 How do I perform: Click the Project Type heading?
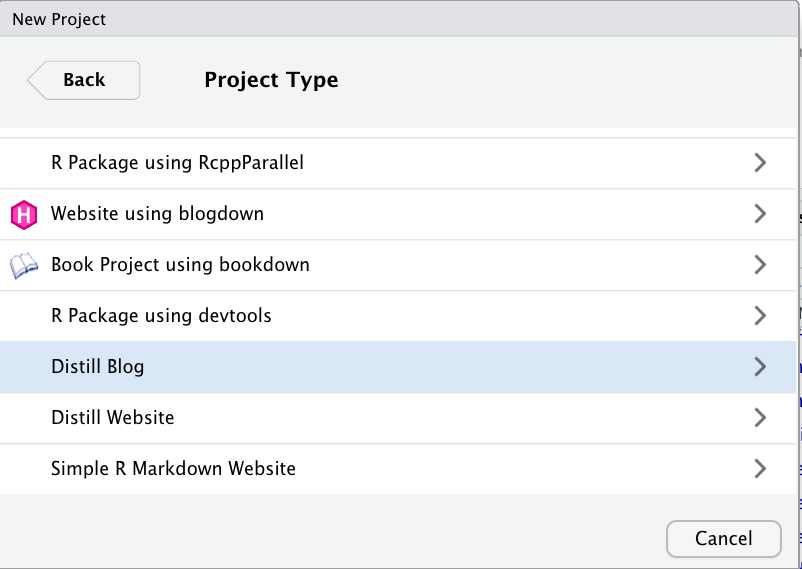coord(271,80)
